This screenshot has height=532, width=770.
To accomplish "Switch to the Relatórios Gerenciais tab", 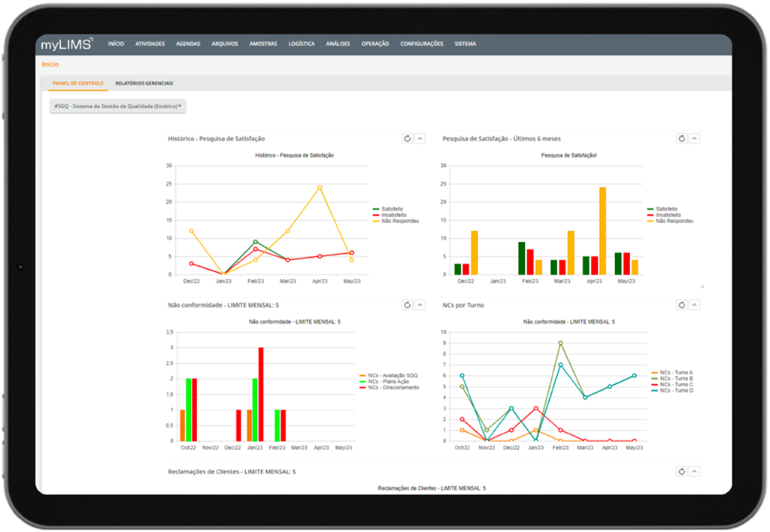I will tap(144, 83).
